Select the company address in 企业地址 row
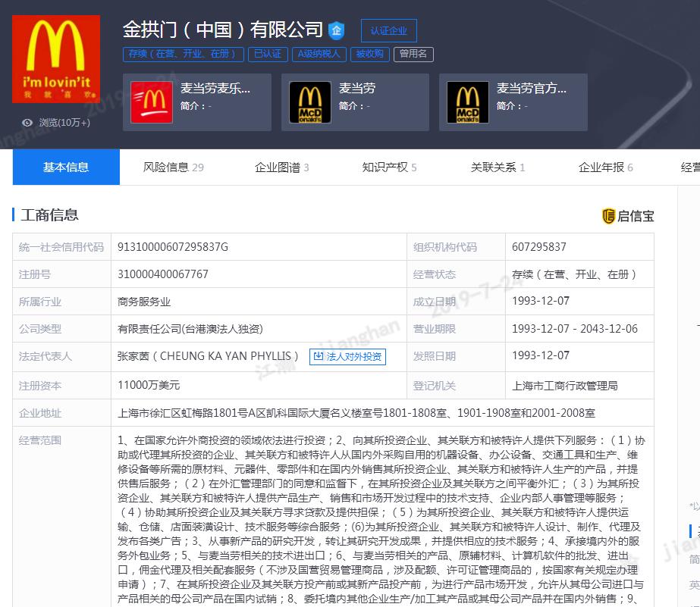Screen dimensions: 700x607 (x=356, y=413)
